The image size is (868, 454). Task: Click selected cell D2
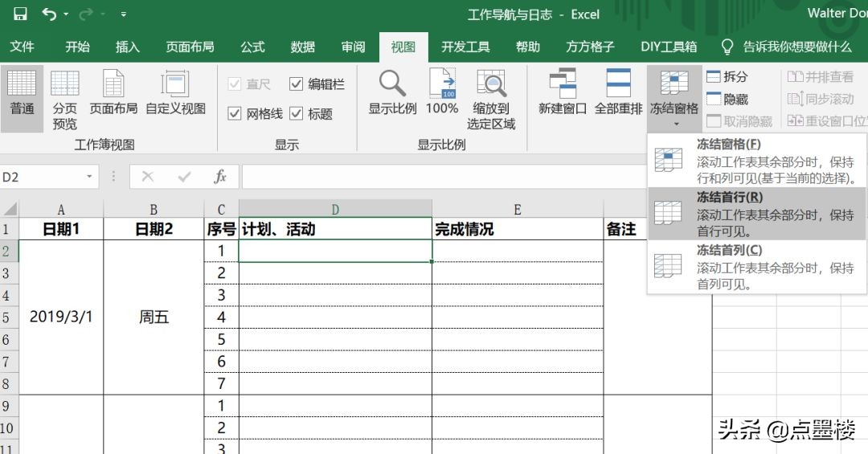pyautogui.click(x=335, y=251)
